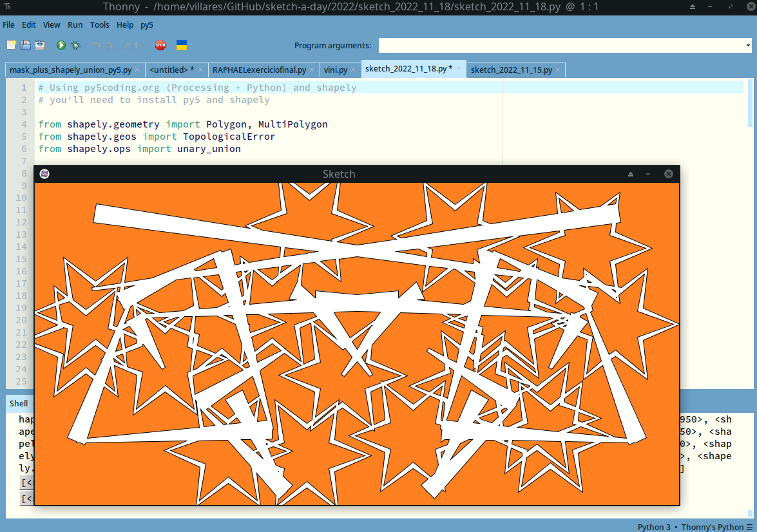Switch to the vini.py tab
This screenshot has height=532, width=757.
[x=335, y=70]
